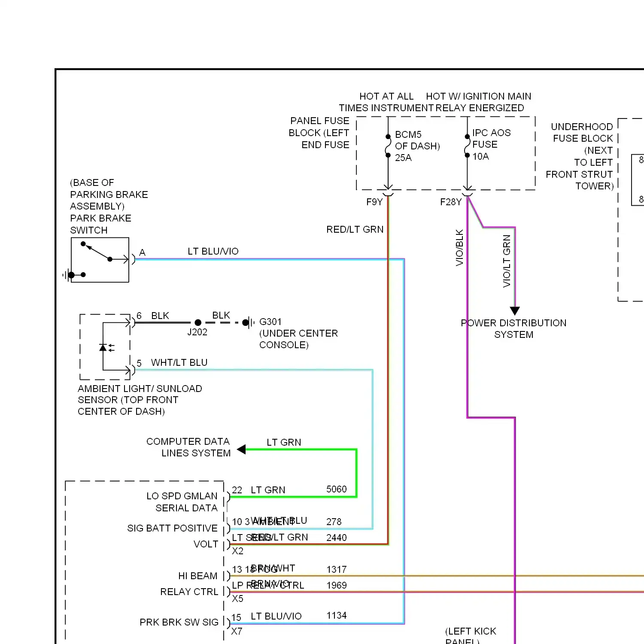Click pin number 22 on the module

pyautogui.click(x=237, y=490)
